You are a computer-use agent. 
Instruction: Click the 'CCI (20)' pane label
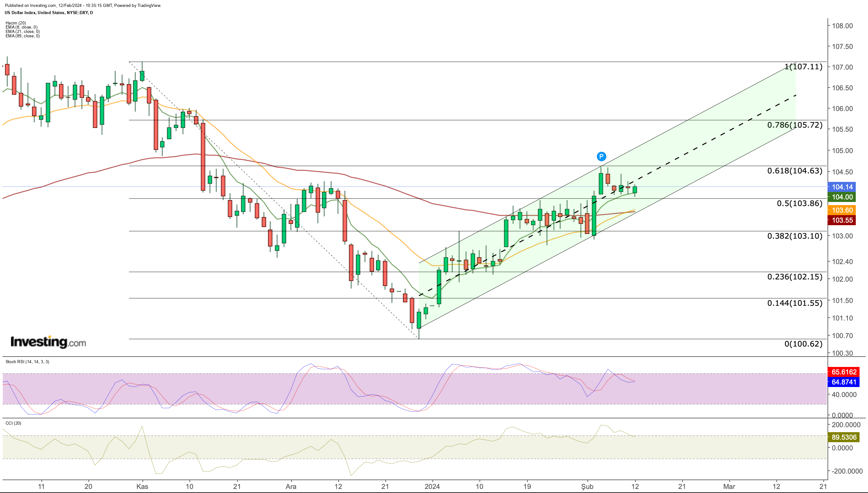tap(13, 423)
